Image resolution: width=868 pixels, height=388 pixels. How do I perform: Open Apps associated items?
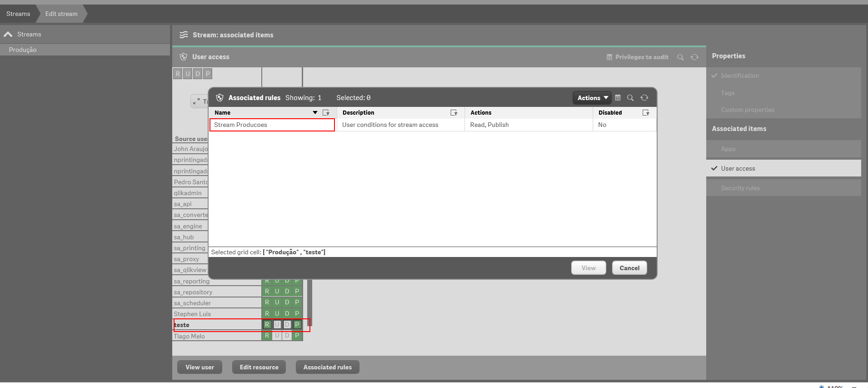(783, 149)
